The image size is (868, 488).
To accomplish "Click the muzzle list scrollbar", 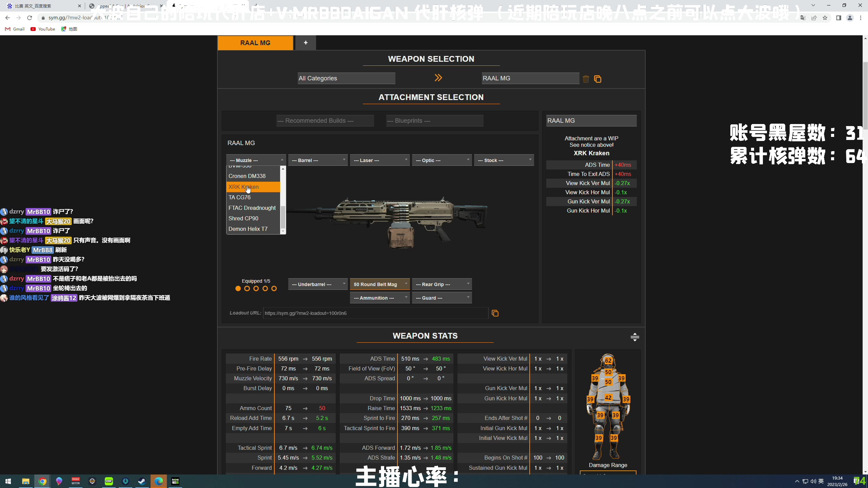I will [283, 217].
